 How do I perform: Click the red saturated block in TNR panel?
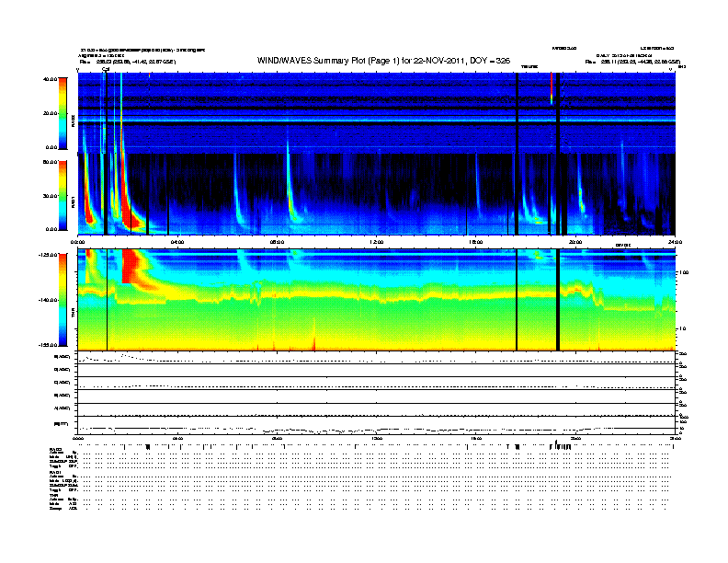coord(131,266)
